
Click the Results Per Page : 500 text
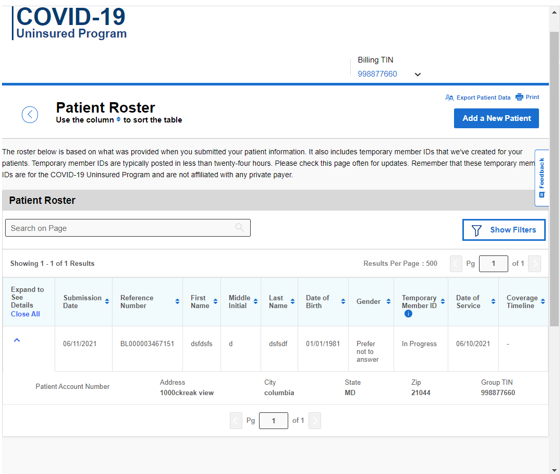400,264
